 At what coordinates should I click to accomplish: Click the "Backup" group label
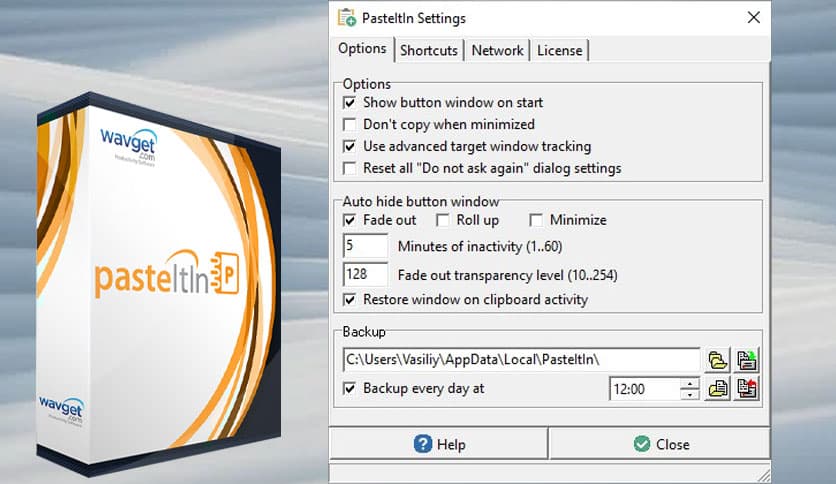pyautogui.click(x=364, y=332)
